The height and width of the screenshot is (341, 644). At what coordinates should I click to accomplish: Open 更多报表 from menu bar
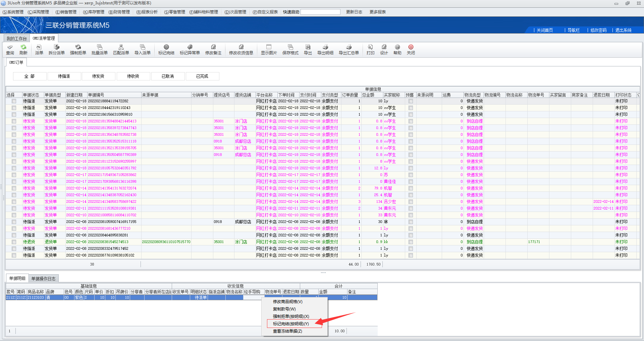coord(378,12)
